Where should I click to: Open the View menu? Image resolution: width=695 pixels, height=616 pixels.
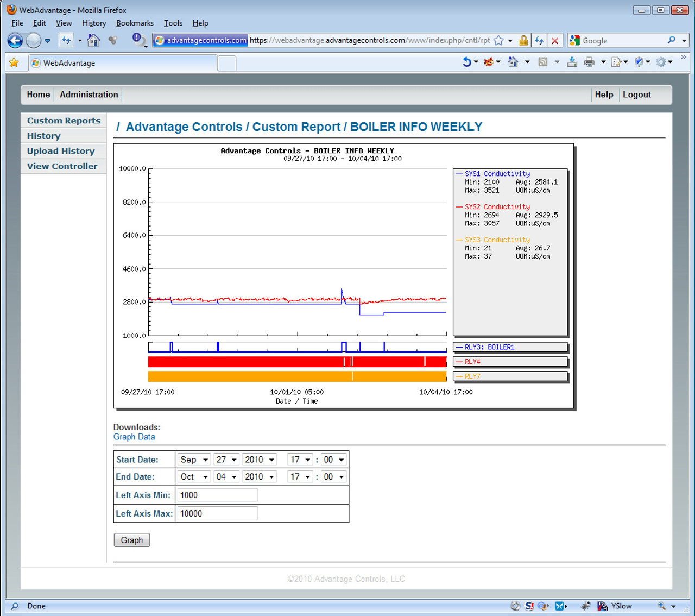click(64, 23)
